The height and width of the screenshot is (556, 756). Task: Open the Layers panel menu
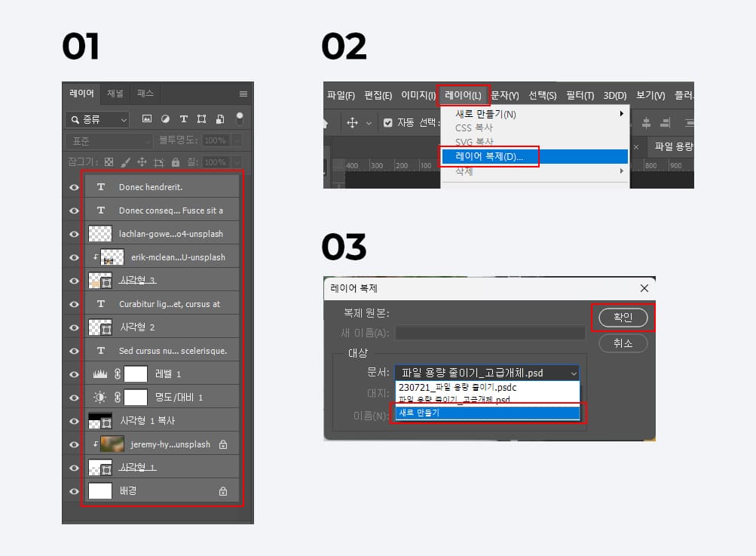[x=243, y=94]
